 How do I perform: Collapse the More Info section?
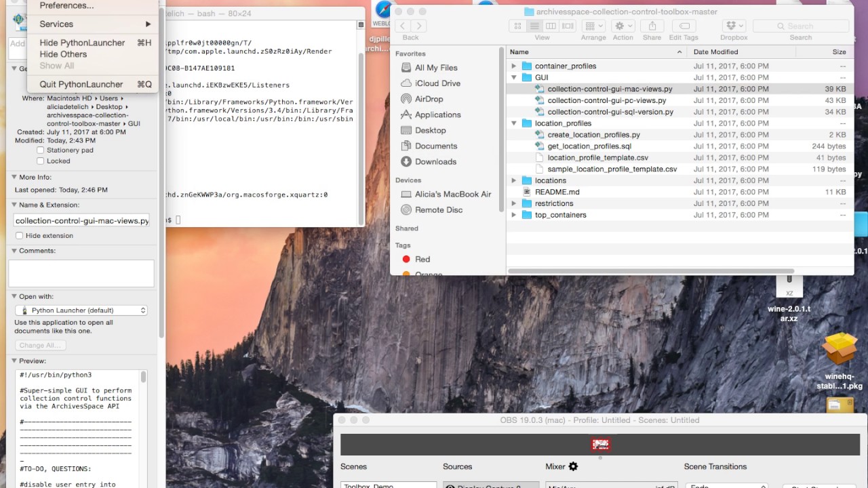pos(14,178)
